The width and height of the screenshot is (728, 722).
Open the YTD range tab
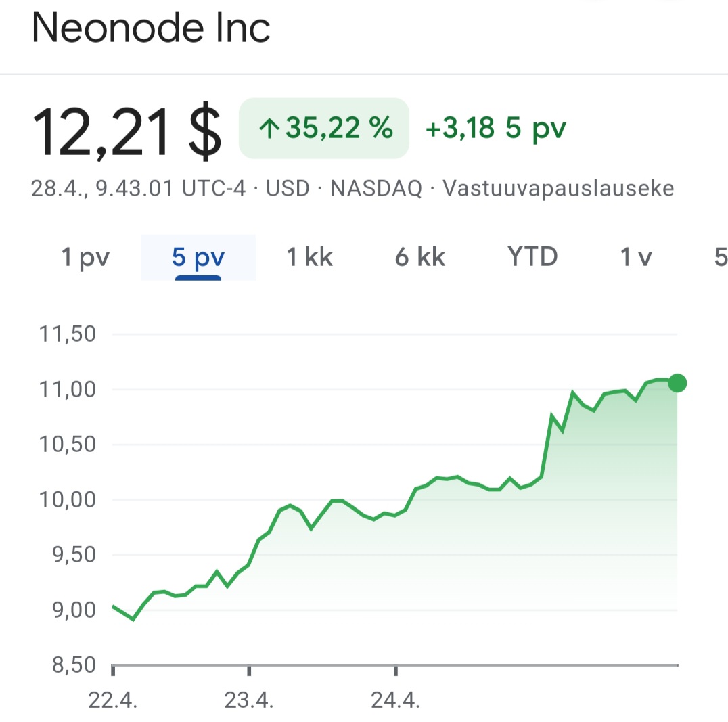point(532,258)
